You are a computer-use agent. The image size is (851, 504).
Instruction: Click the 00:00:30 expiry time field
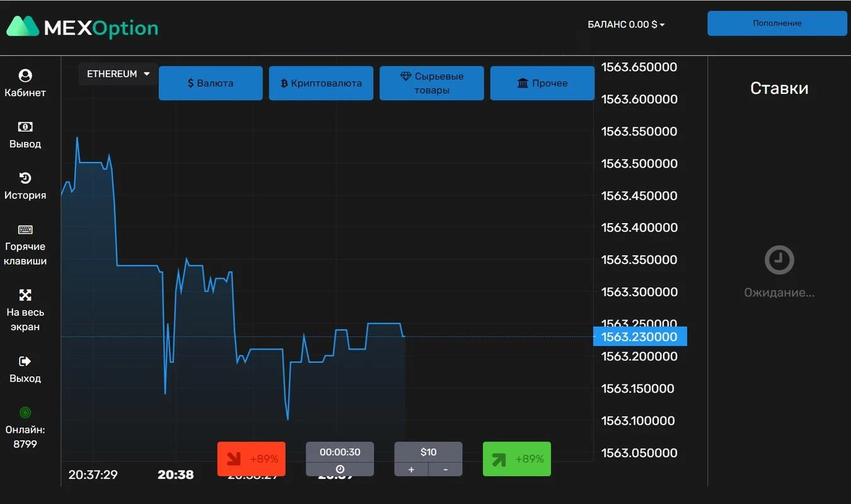tap(340, 452)
